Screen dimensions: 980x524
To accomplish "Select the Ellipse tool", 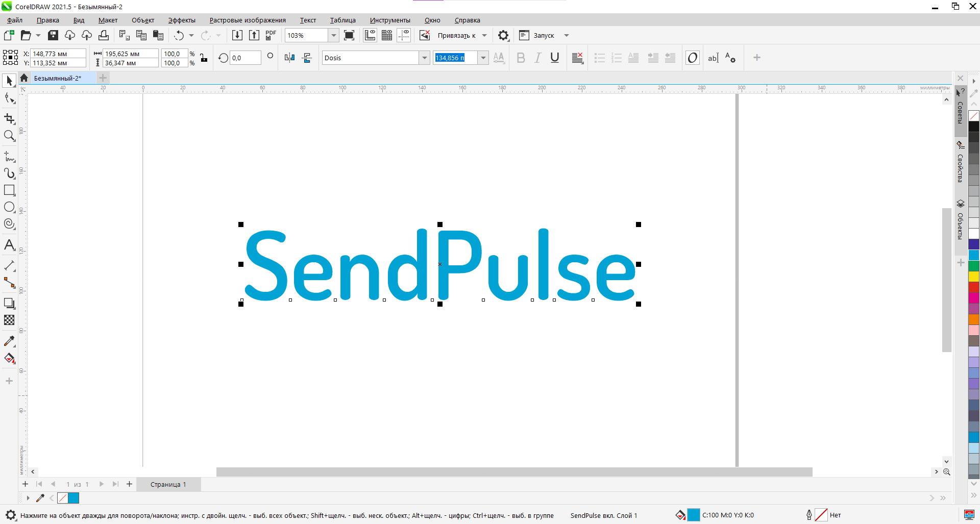I will 9,207.
